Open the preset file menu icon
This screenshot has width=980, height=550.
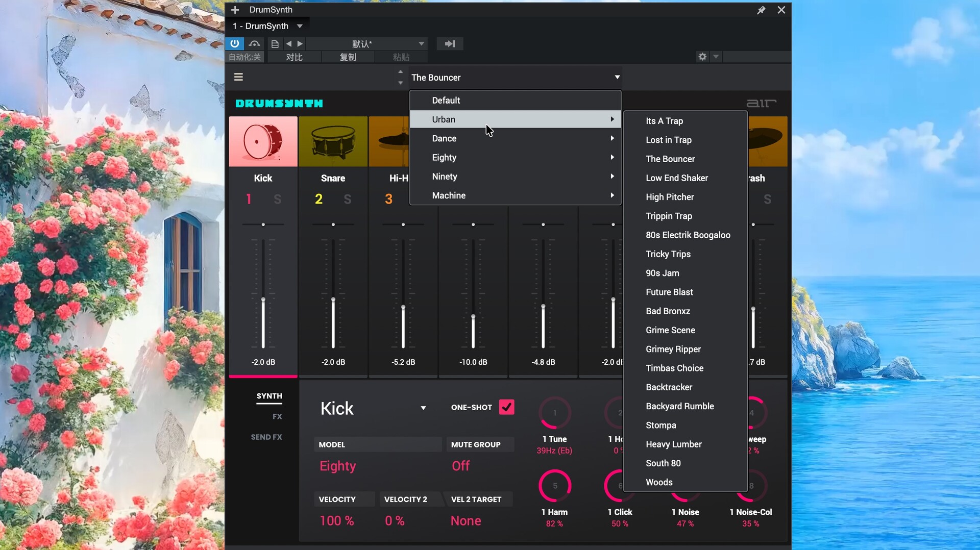click(275, 43)
